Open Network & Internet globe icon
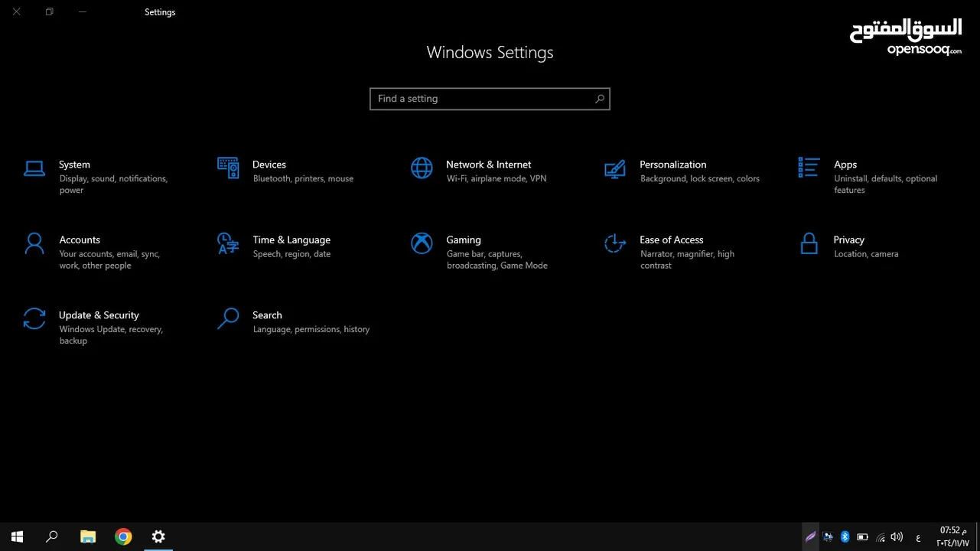The width and height of the screenshot is (980, 551). pyautogui.click(x=422, y=168)
